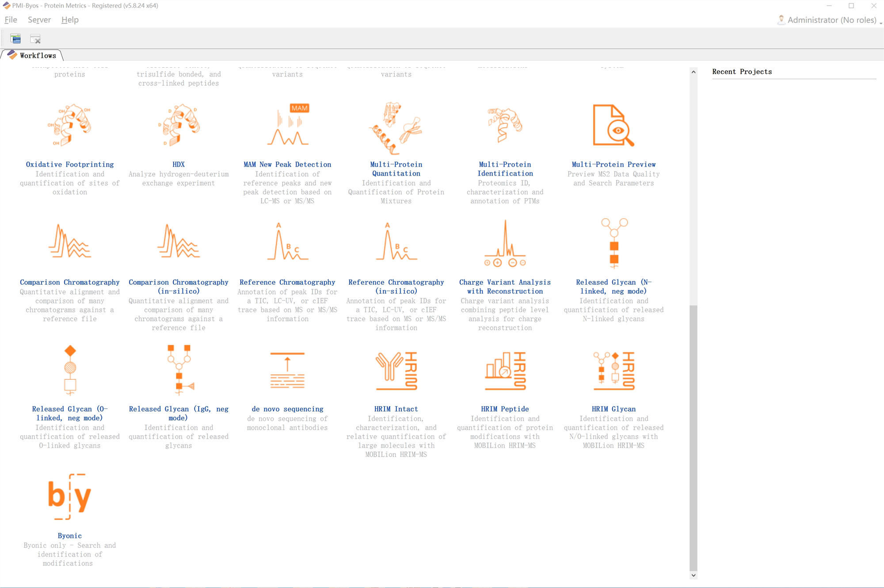Click the HDX title link

(x=179, y=164)
